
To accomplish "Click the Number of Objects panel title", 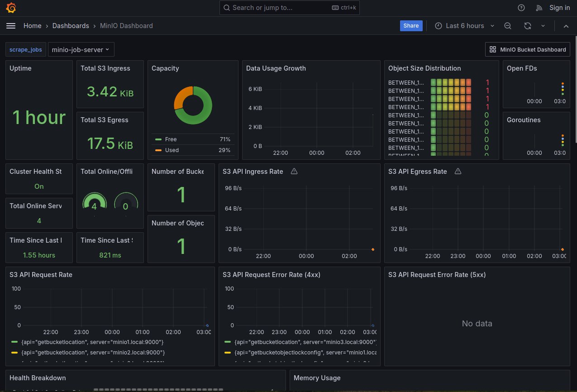I will pyautogui.click(x=178, y=223).
